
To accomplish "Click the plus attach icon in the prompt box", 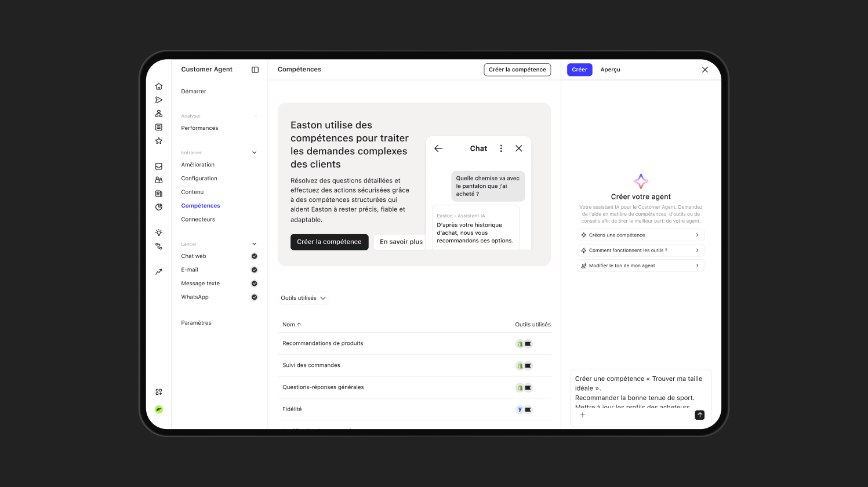I will 583,415.
